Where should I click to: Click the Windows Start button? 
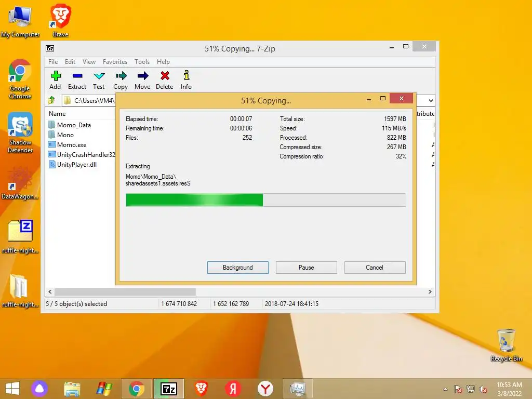pyautogui.click(x=12, y=389)
